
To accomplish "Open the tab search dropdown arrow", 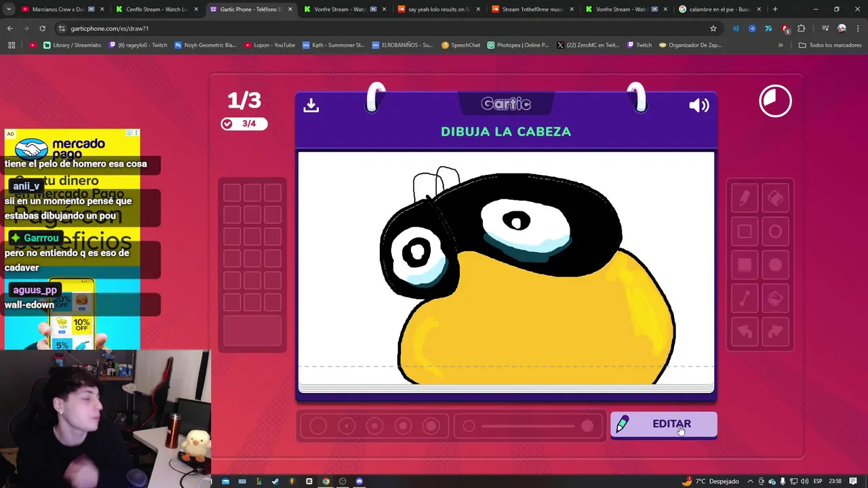I will [8, 9].
